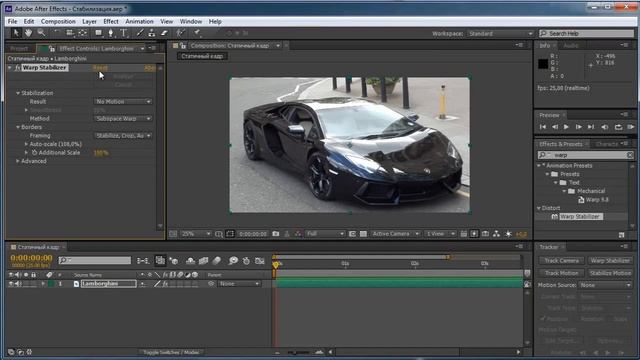Screen dimensions: 640x360
Task: Open the Framing dropdown
Action: 123,136
